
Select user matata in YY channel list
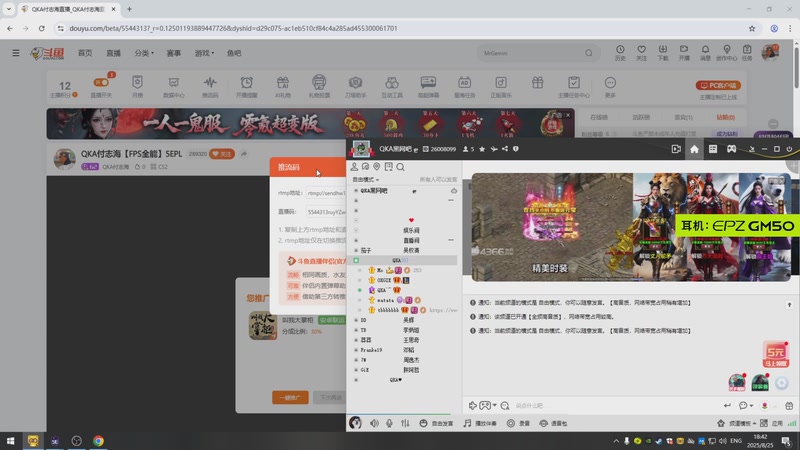click(x=385, y=300)
